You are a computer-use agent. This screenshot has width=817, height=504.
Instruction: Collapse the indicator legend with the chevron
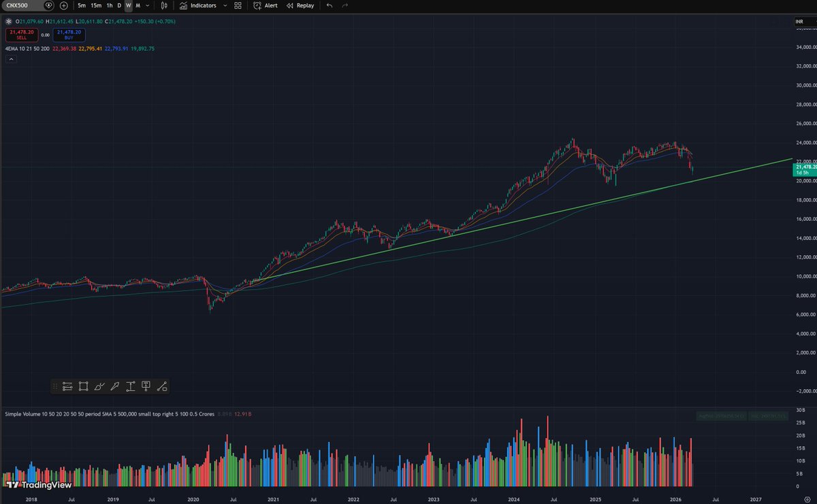(11, 59)
